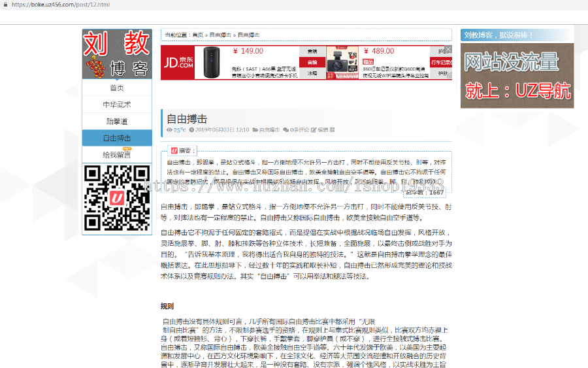The image size is (588, 368).
Task: Click the JD.COM logo in banner ad
Action: (178, 63)
